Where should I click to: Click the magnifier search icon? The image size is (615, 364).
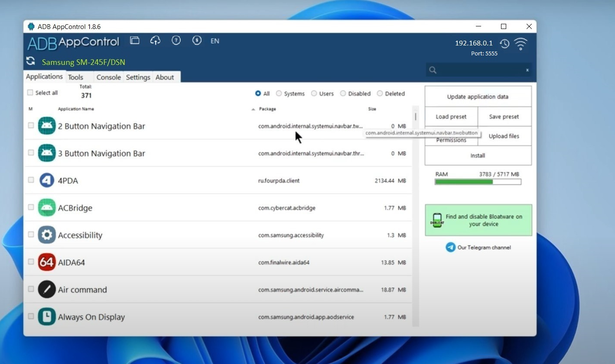pyautogui.click(x=433, y=70)
